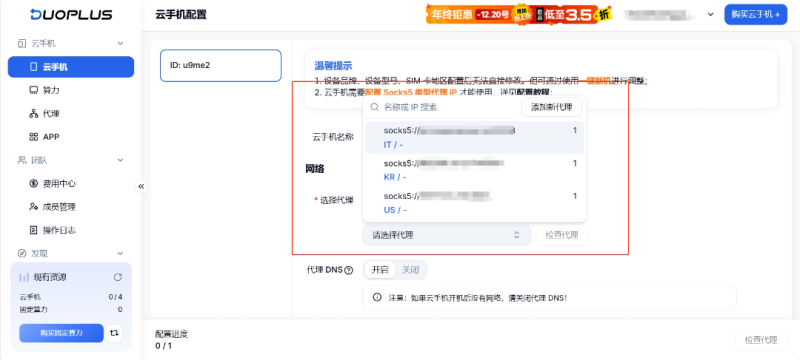Turn proxy DNS to 关闭
This screenshot has width=800, height=360.
point(410,270)
